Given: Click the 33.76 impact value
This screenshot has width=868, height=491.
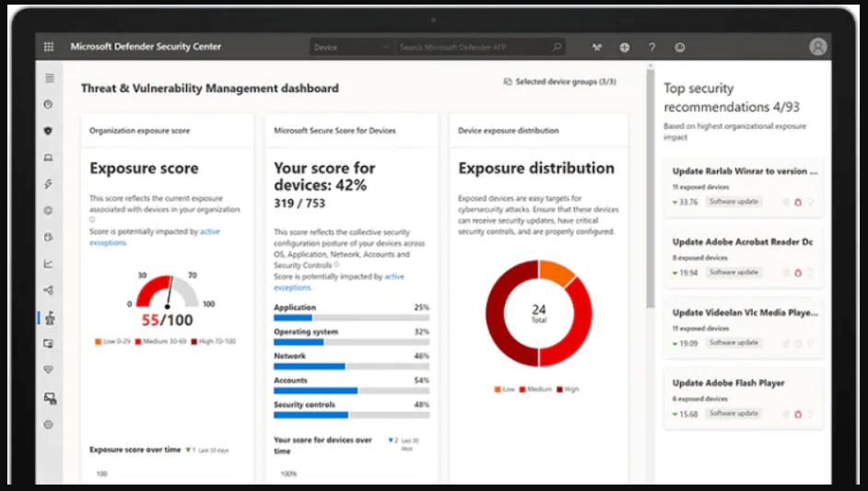Looking at the screenshot, I should click(688, 202).
